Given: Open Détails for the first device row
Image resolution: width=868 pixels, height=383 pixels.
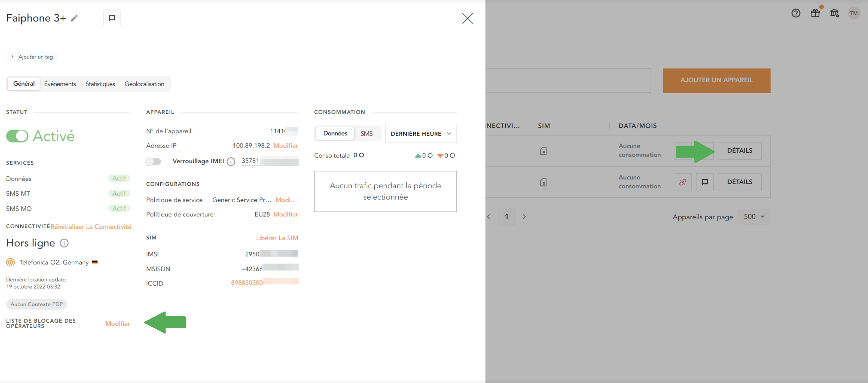Looking at the screenshot, I should (x=739, y=150).
